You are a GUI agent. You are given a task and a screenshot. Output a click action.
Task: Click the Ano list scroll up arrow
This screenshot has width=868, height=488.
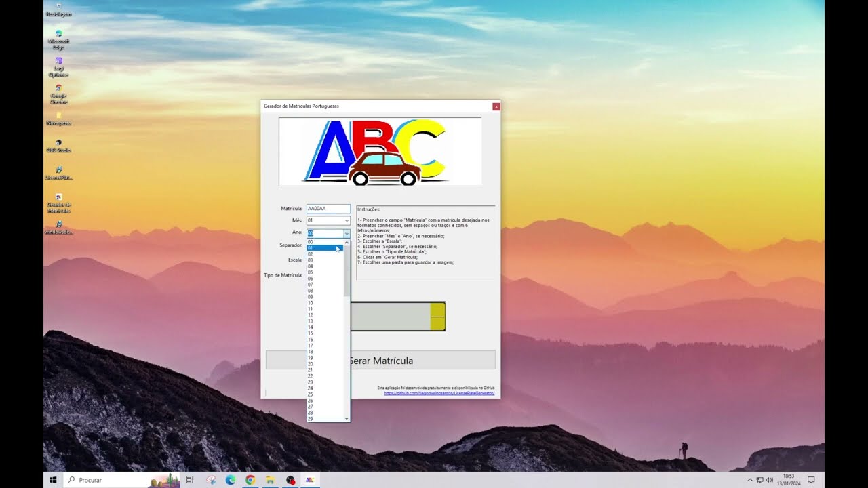[347, 242]
